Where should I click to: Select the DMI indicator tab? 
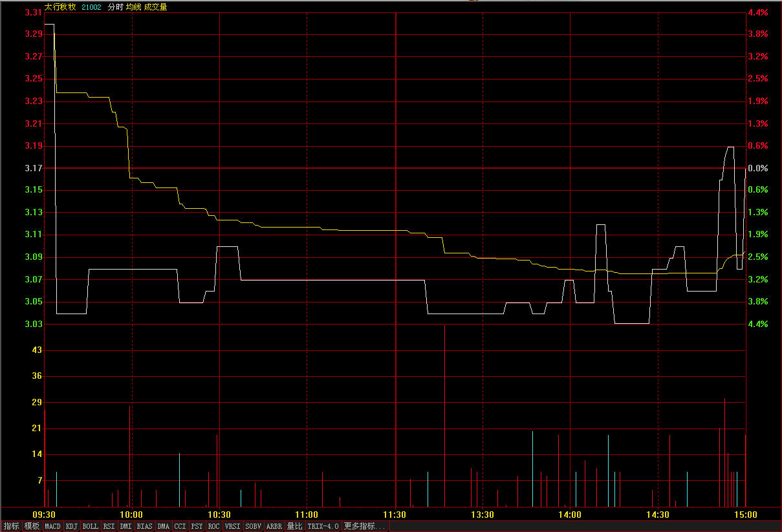[126, 526]
